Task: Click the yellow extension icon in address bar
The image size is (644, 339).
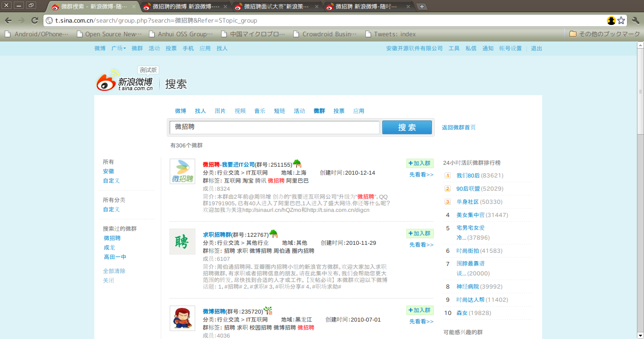Action: pos(611,20)
